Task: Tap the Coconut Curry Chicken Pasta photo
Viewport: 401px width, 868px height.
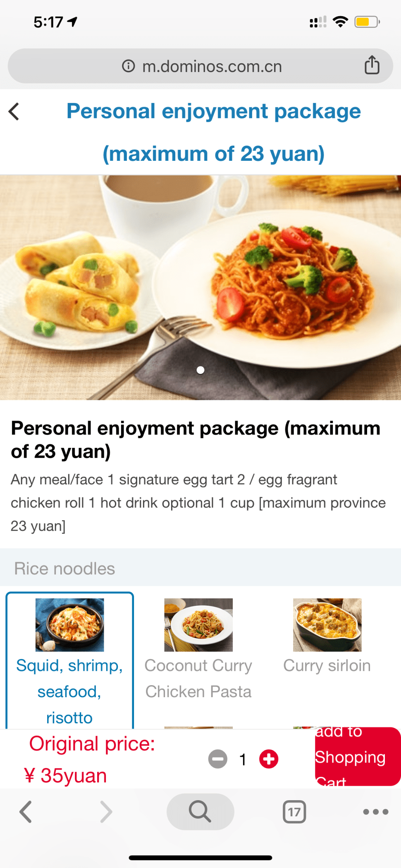Action: coord(198,625)
